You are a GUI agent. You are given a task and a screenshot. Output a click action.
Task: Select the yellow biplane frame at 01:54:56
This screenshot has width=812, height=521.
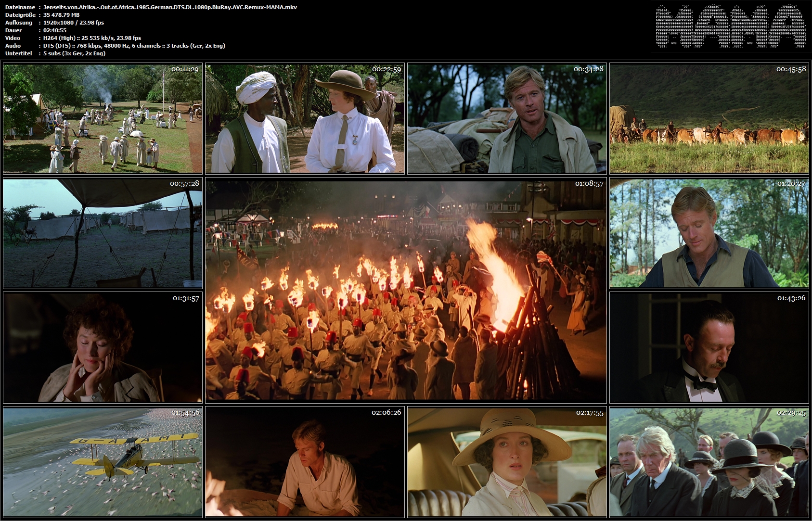[103, 462]
